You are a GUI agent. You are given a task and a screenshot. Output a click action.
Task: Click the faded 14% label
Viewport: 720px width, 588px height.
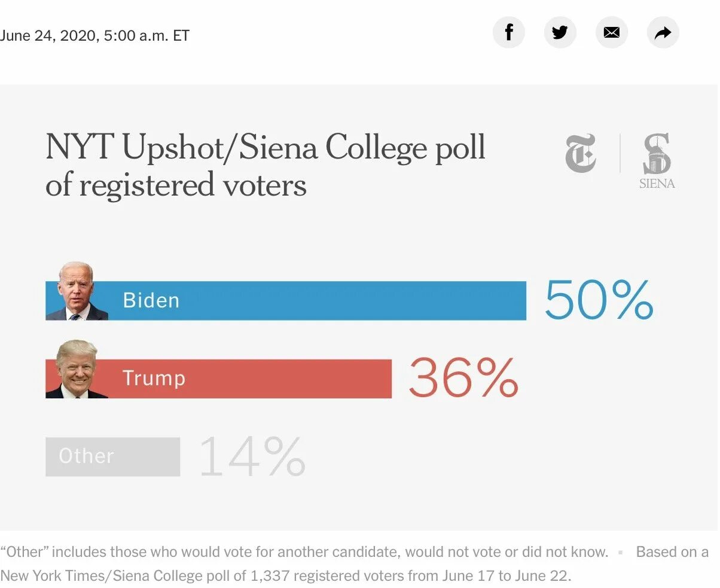click(x=252, y=457)
